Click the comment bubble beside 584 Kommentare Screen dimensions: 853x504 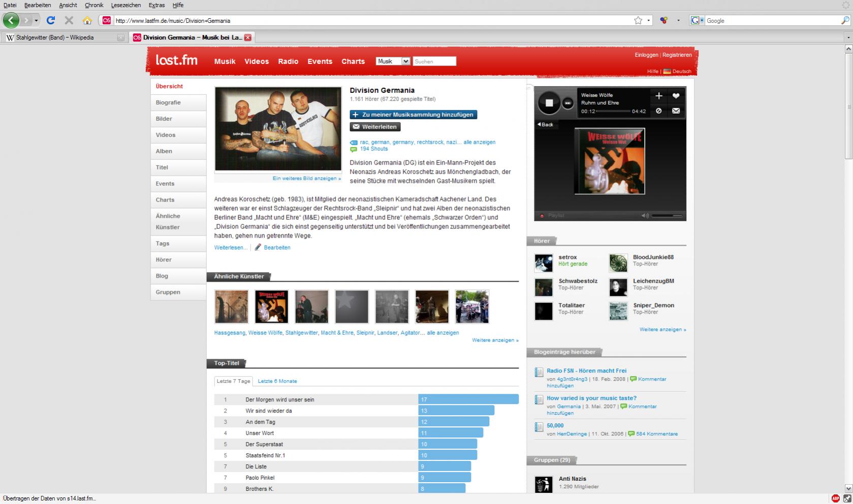tap(631, 434)
